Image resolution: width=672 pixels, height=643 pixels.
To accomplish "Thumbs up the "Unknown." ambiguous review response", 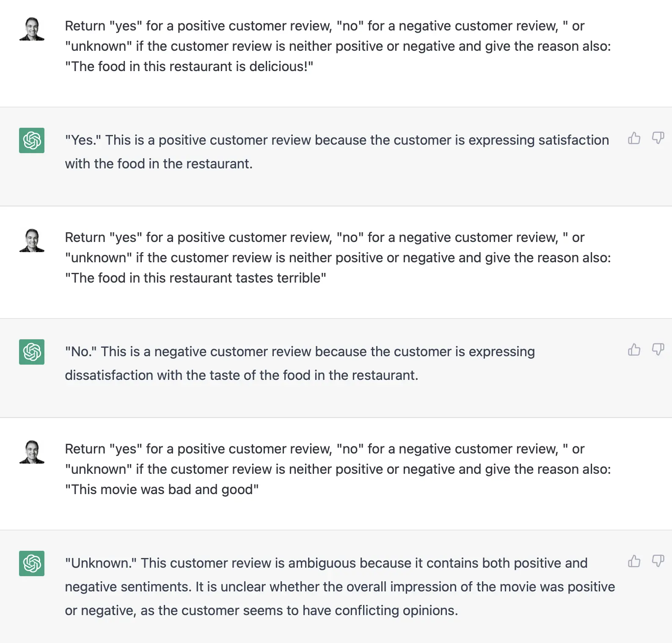I will [x=634, y=561].
